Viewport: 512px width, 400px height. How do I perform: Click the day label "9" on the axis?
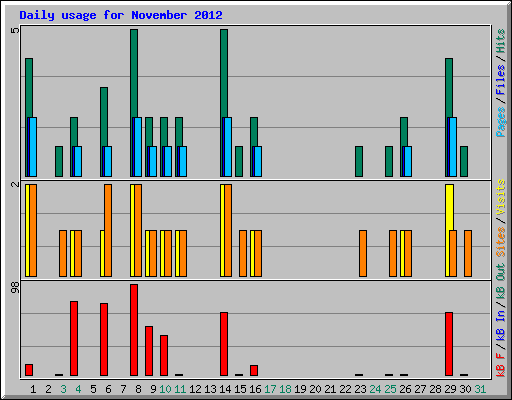pyautogui.click(x=153, y=389)
